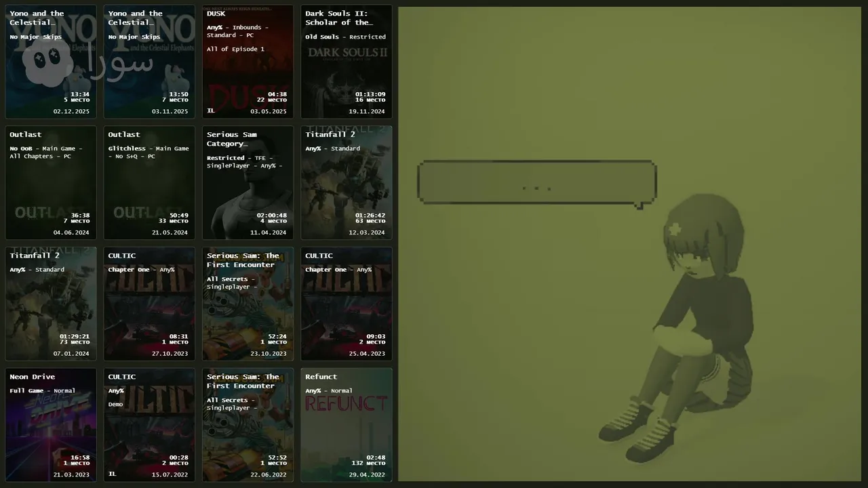Click the "Old Souls - Restricted" category text

(x=345, y=37)
